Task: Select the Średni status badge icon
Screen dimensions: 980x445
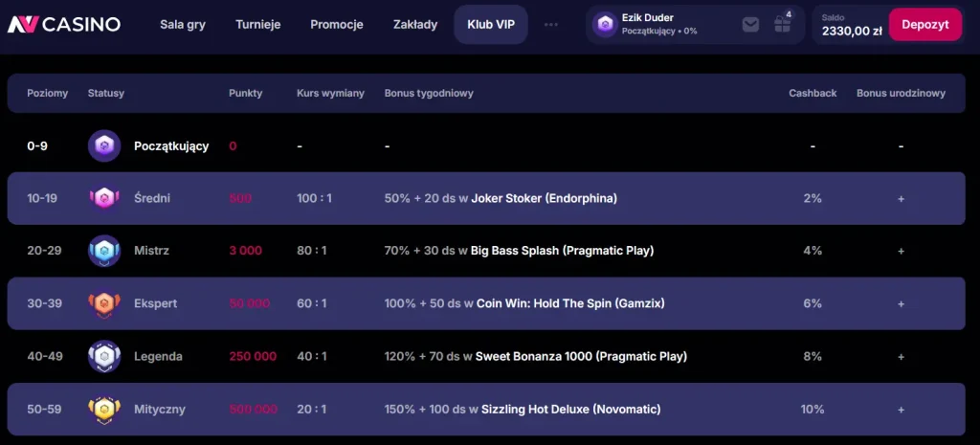Action: click(x=104, y=198)
